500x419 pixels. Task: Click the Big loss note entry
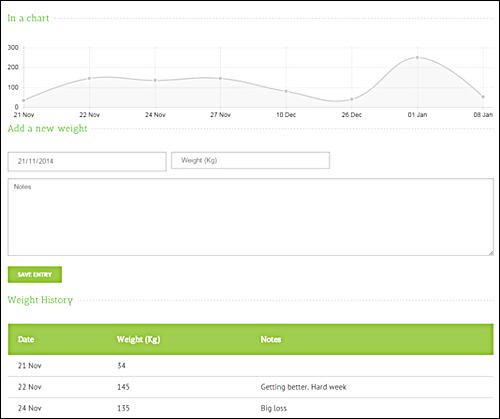click(x=274, y=408)
